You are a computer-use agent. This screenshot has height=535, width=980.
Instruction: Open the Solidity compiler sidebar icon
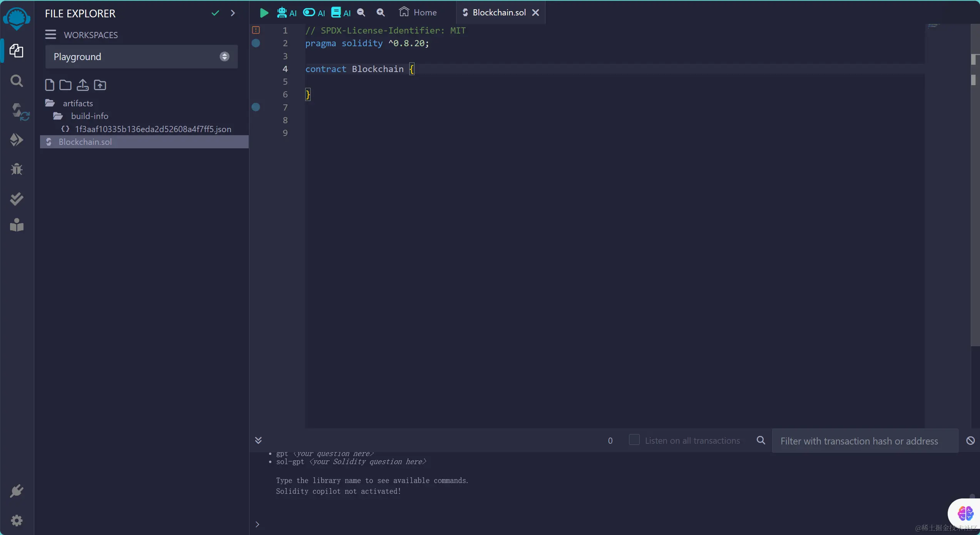pos(18,111)
